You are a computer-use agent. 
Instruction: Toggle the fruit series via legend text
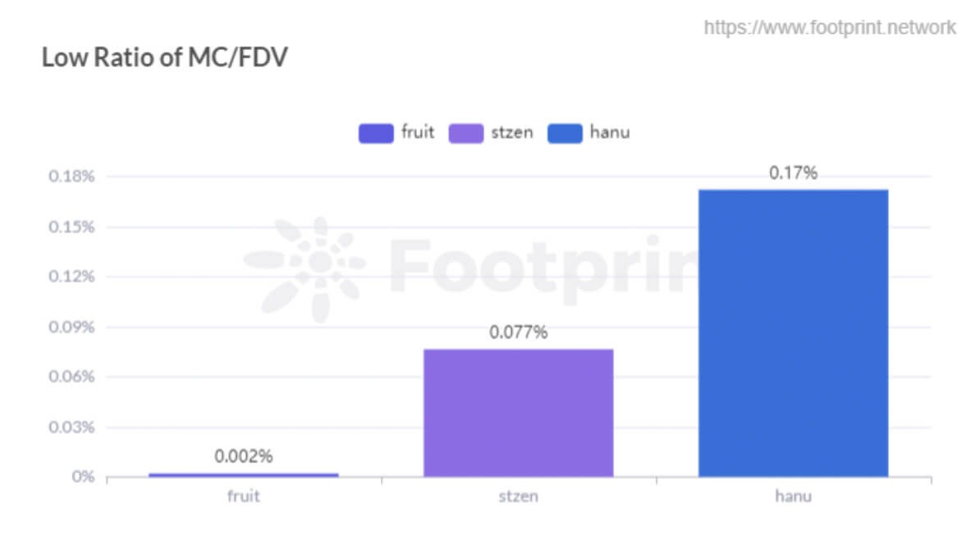418,132
